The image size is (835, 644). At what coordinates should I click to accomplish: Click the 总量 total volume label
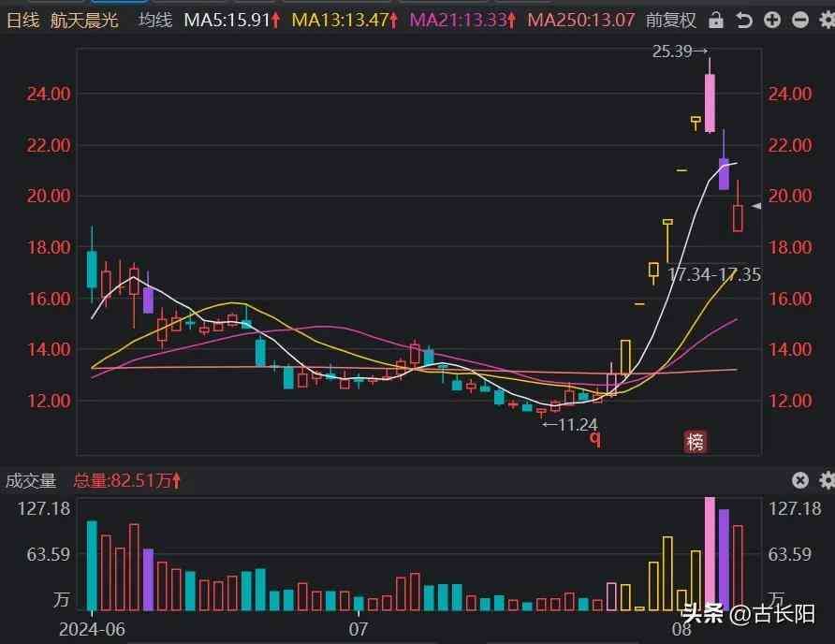[126, 481]
